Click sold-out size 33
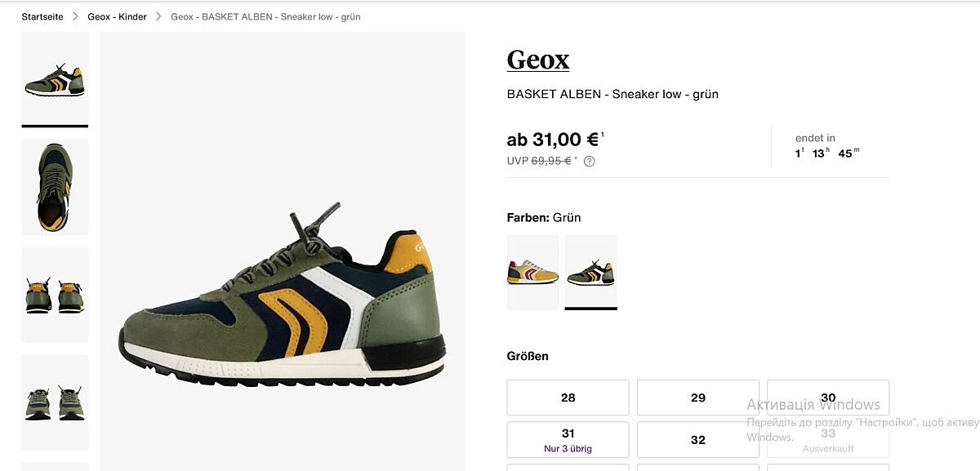The width and height of the screenshot is (980, 471). [827, 439]
